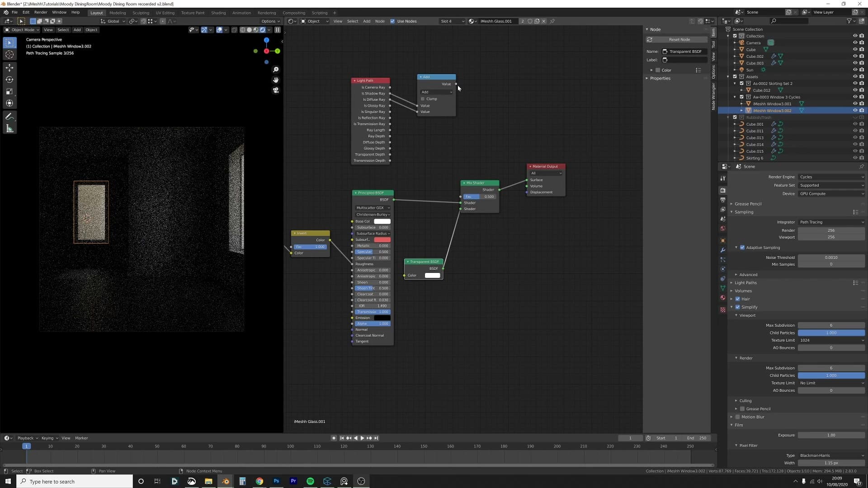Open Modifier properties wrench tab
Viewport: 868px width, 488px height.
click(723, 250)
